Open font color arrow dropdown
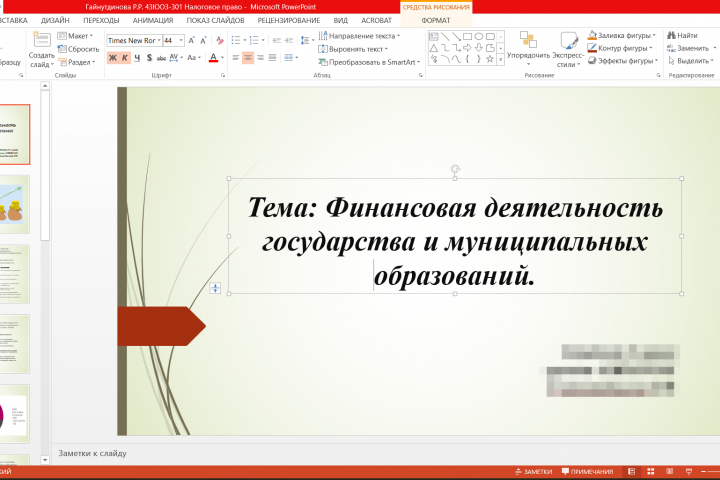This screenshot has height=480, width=720. coord(223,58)
